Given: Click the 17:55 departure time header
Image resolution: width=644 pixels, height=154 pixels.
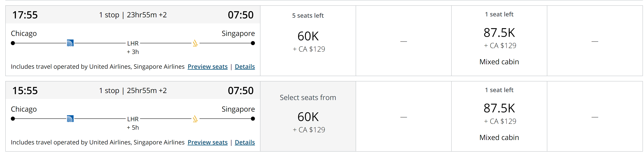Looking at the screenshot, I should [25, 15].
